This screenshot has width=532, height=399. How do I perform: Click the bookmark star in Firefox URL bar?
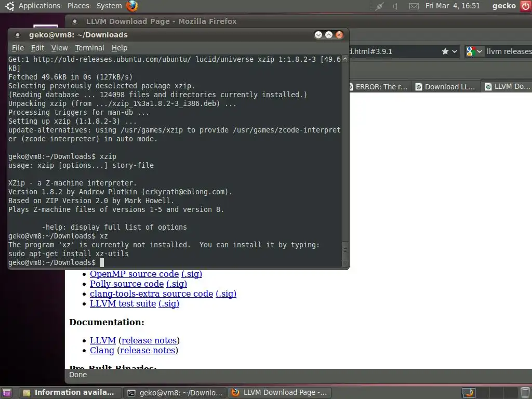pos(445,51)
